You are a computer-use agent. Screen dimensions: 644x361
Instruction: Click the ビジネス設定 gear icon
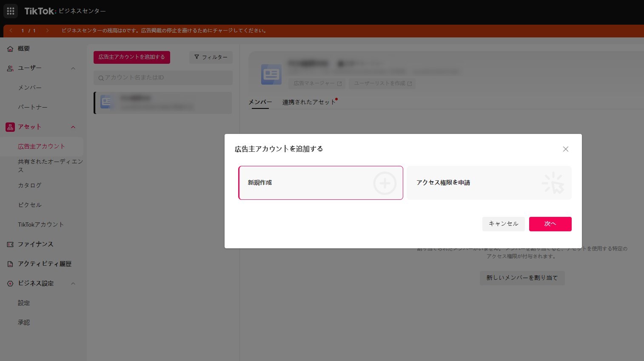click(10, 284)
